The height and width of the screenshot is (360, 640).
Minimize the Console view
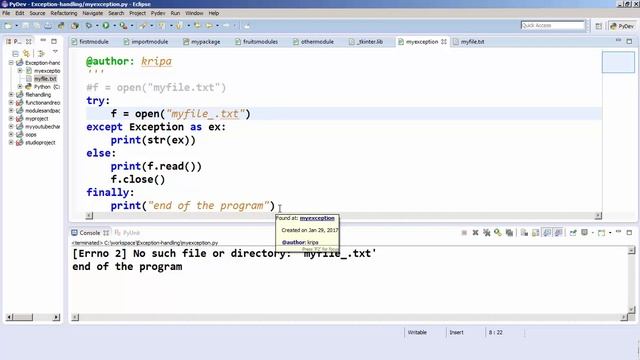[x=618, y=232]
